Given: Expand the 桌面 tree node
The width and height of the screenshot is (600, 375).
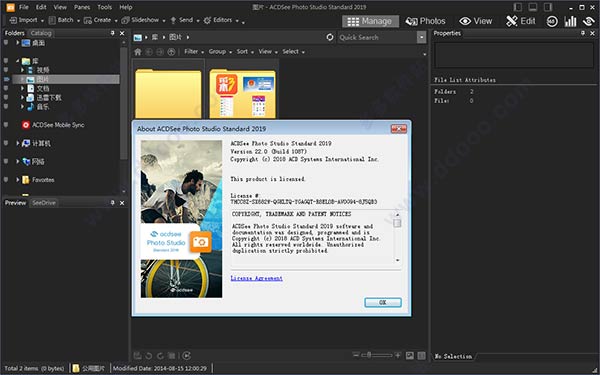Looking at the screenshot, I should pyautogui.click(x=18, y=43).
